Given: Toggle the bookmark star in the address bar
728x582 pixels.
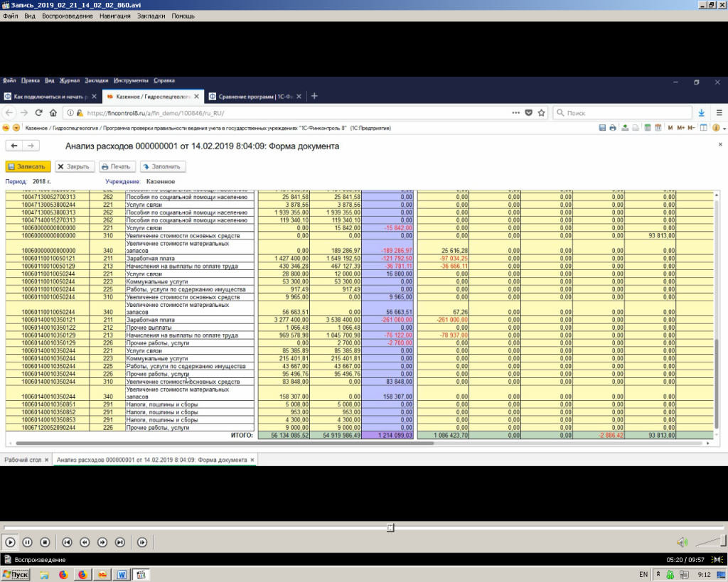Looking at the screenshot, I should 541,113.
